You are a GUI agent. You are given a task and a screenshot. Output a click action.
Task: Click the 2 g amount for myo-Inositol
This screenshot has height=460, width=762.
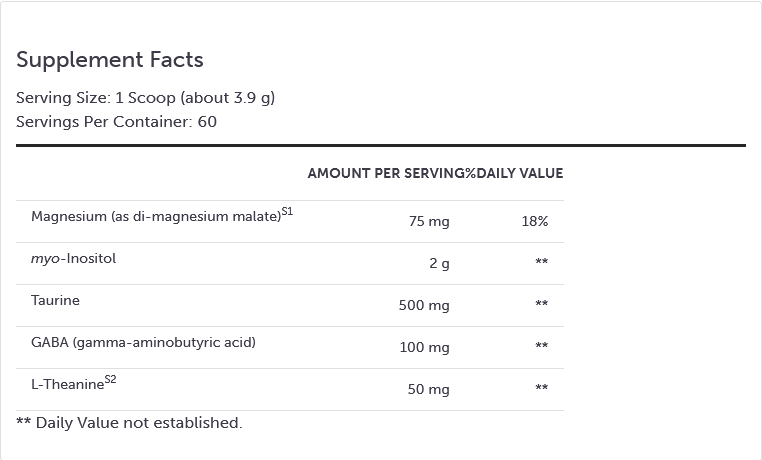coord(439,263)
